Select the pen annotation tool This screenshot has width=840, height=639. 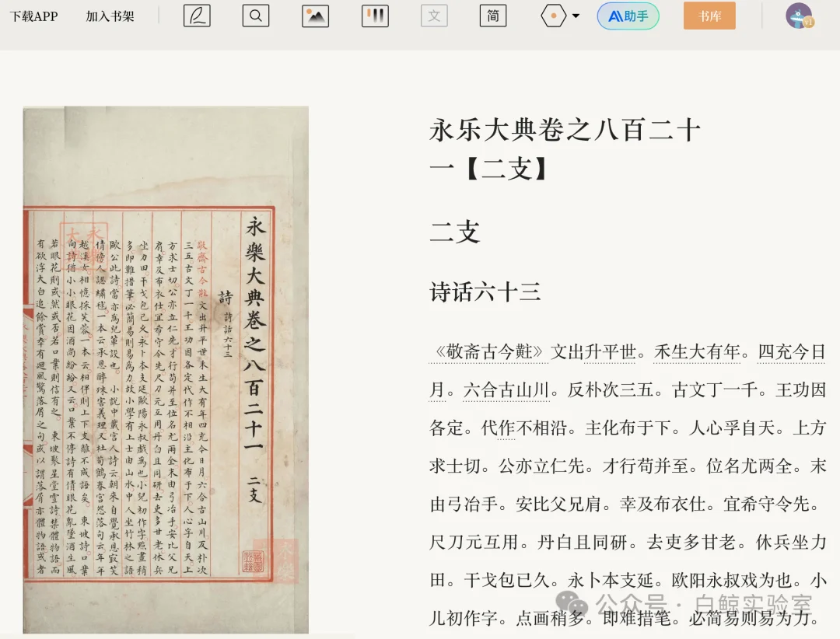point(196,16)
